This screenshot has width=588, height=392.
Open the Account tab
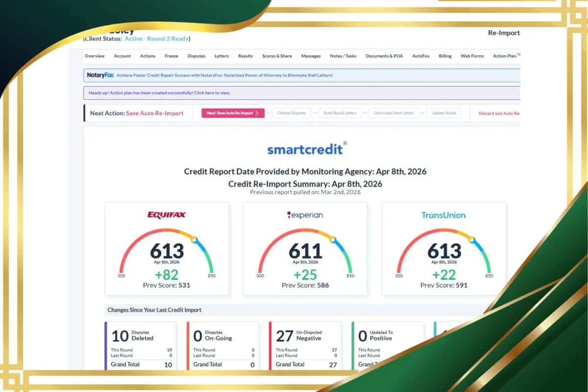[x=122, y=56]
